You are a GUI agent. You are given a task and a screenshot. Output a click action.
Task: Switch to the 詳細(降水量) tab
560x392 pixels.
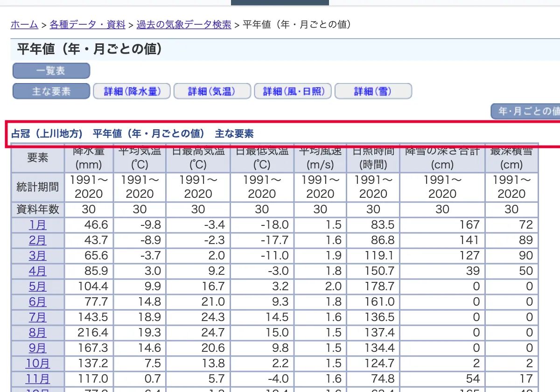(132, 91)
